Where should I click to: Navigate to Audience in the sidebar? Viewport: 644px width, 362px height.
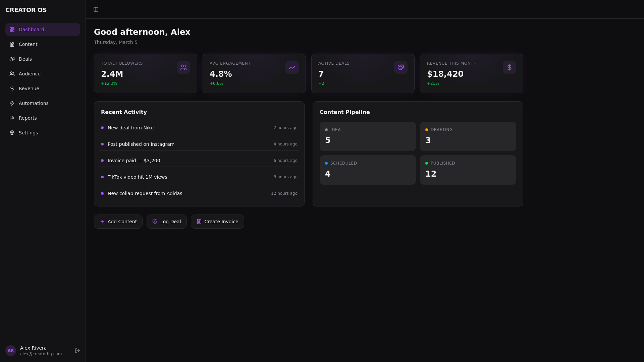43,74
